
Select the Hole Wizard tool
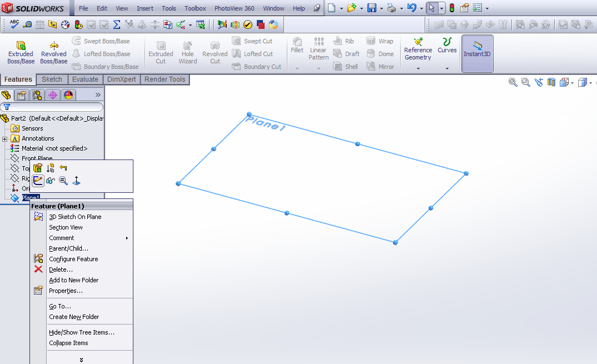click(188, 53)
